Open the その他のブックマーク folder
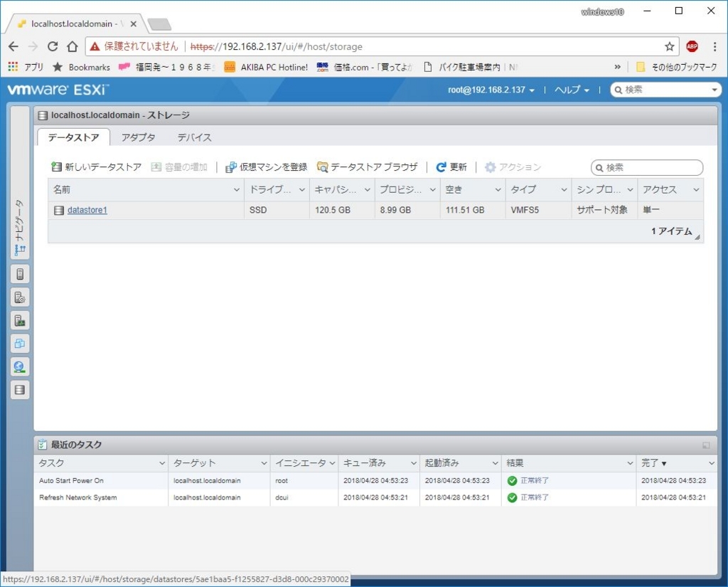728x587 pixels. (677, 67)
